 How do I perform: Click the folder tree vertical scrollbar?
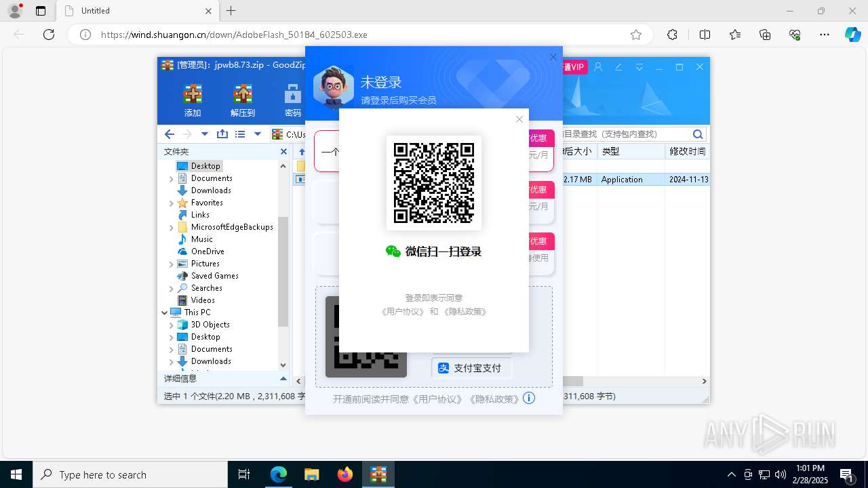283,271
